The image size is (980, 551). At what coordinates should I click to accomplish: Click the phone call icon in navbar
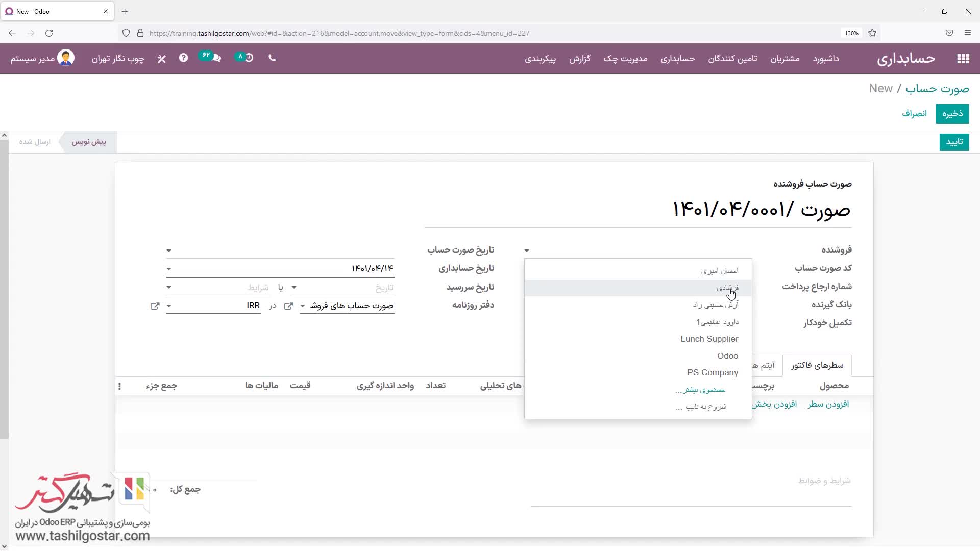point(272,58)
